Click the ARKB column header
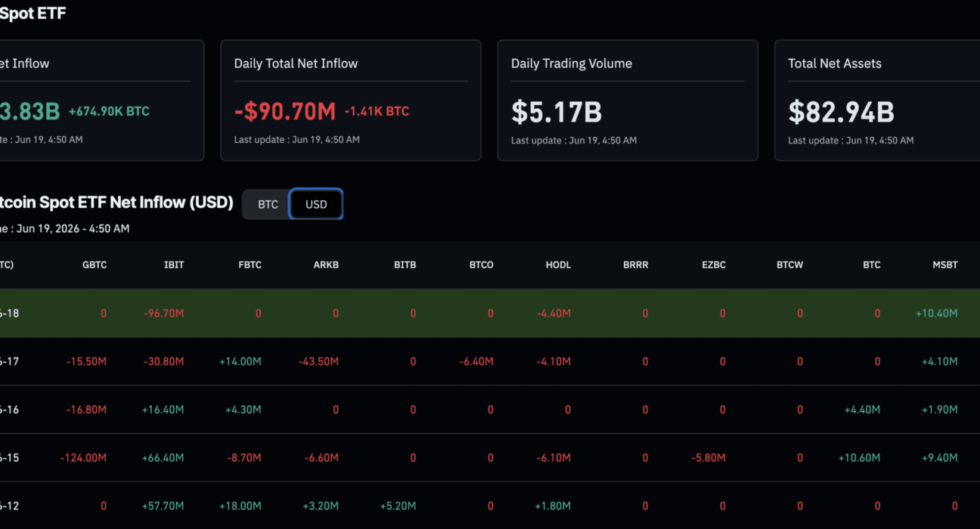 coord(326,265)
